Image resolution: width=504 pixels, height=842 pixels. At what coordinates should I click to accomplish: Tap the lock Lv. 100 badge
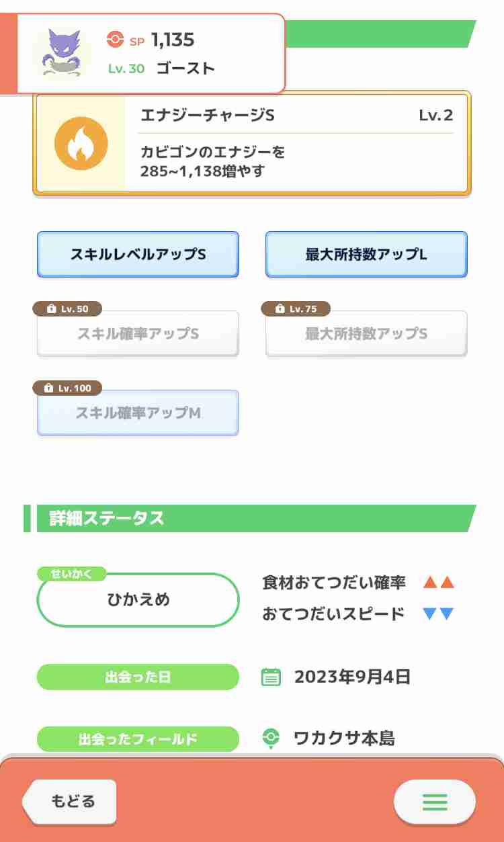click(x=68, y=388)
